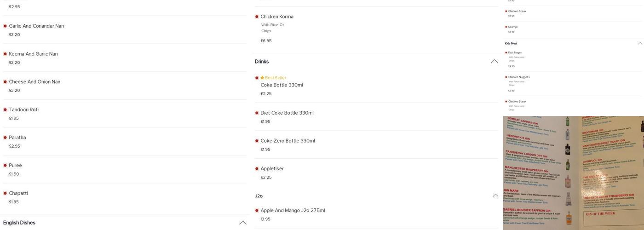Click the Chapatti menu entry
Viewport: 644px width, 230px height.
tap(18, 193)
